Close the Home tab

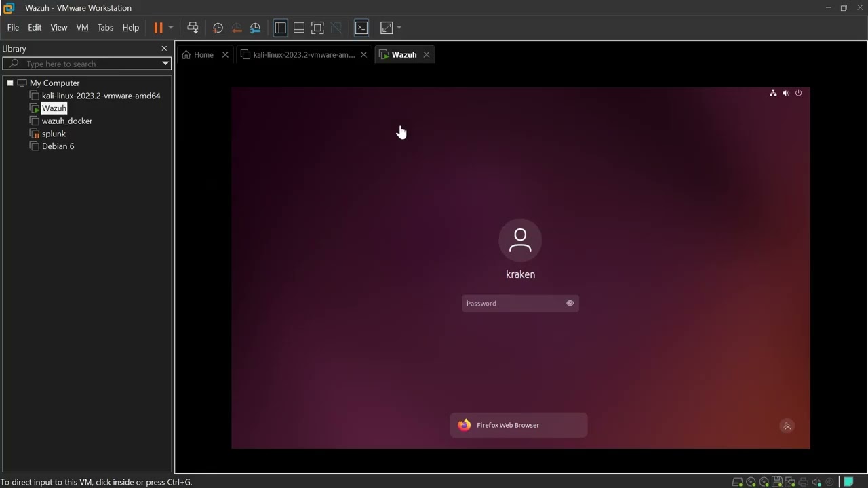coord(225,55)
